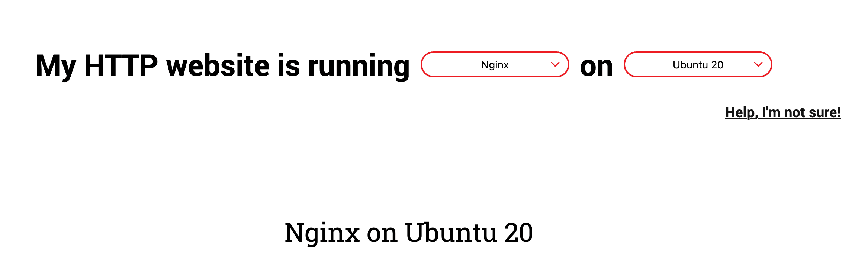Click "not sure!" part of help link
Image resolution: width=868 pixels, height=256 pixels.
[x=812, y=112]
